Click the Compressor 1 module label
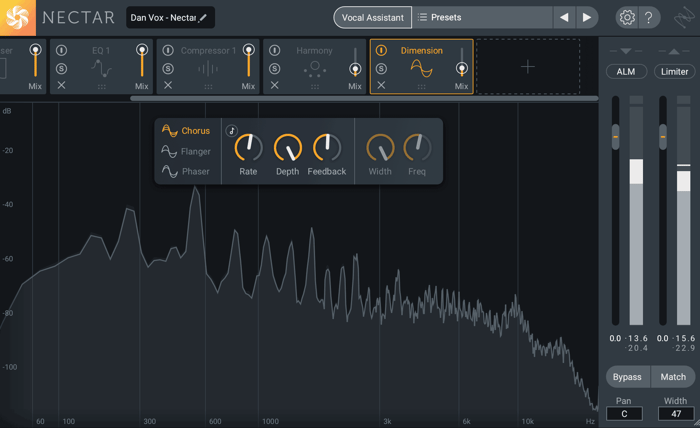The height and width of the screenshot is (428, 700). click(x=208, y=50)
